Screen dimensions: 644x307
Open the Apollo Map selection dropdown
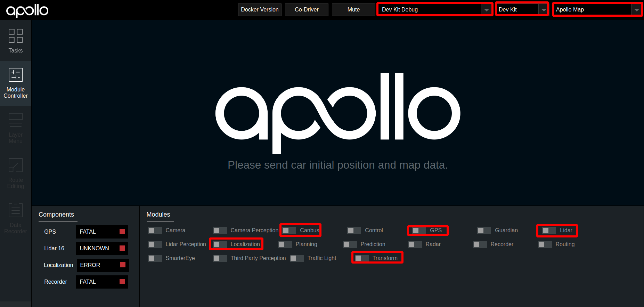[598, 9]
